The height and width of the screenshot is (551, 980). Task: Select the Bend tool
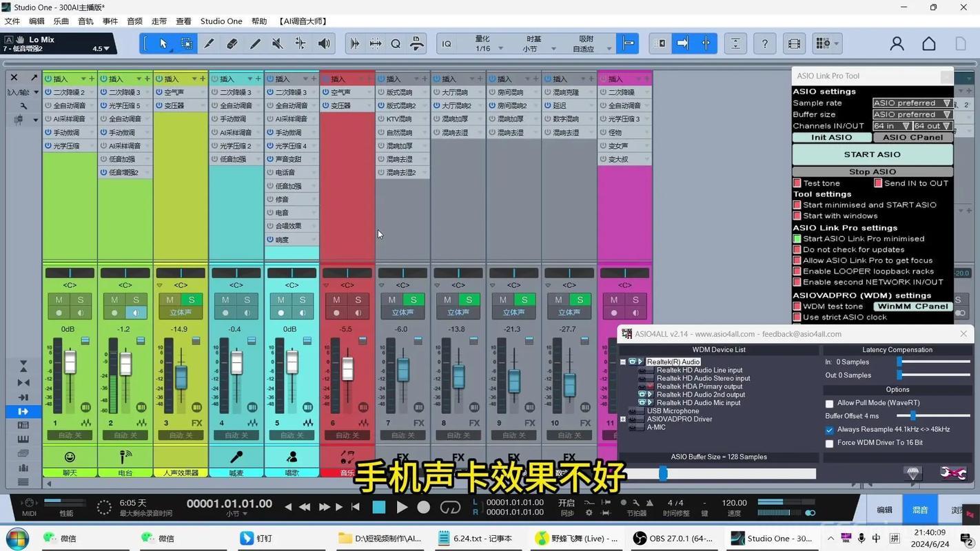300,43
